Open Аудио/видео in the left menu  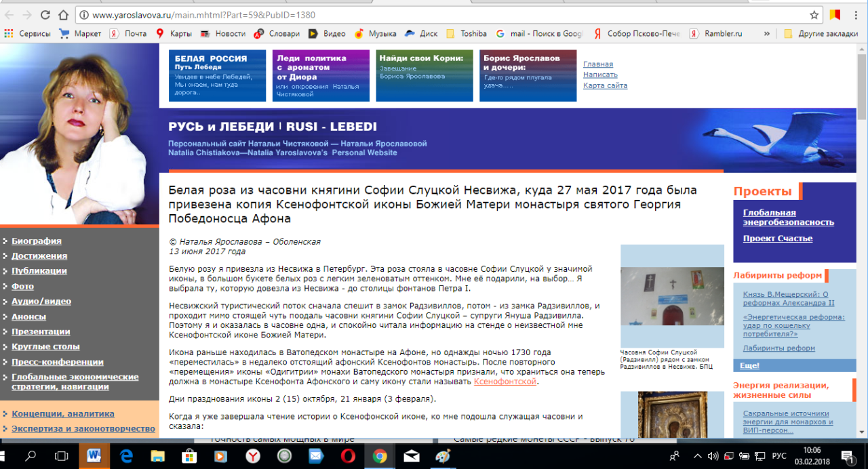pyautogui.click(x=41, y=301)
